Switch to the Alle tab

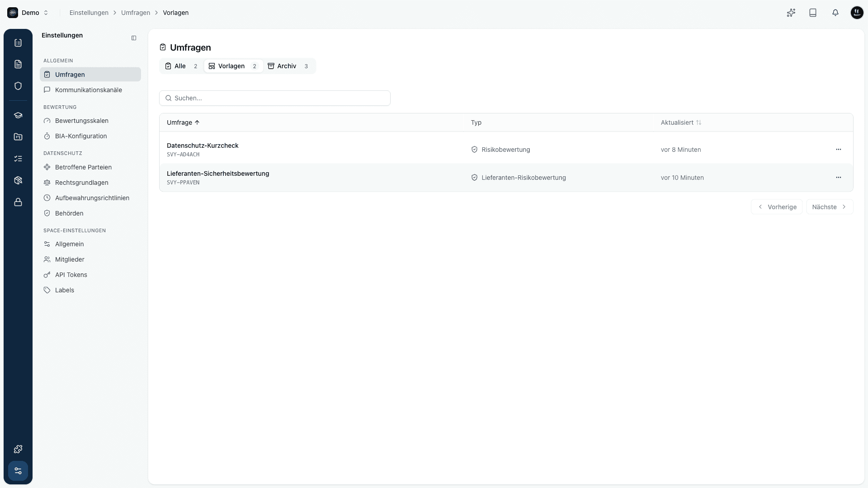(182, 66)
